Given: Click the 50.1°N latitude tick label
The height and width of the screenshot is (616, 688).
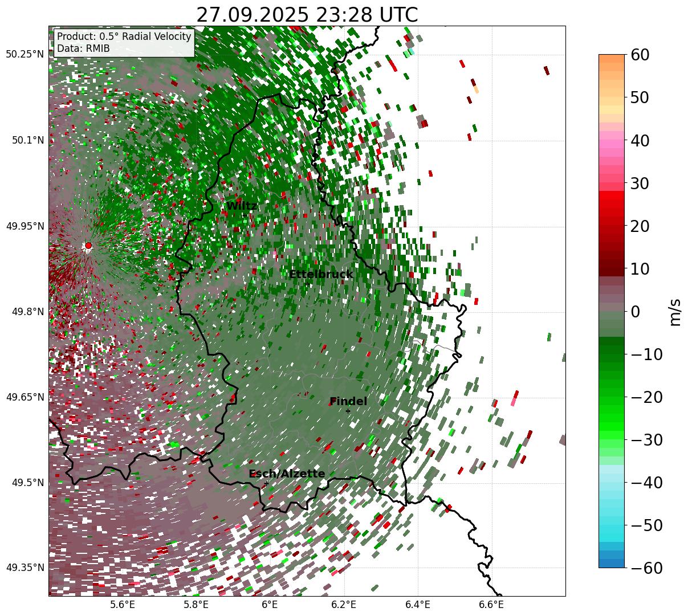Looking at the screenshot, I should 28,140.
